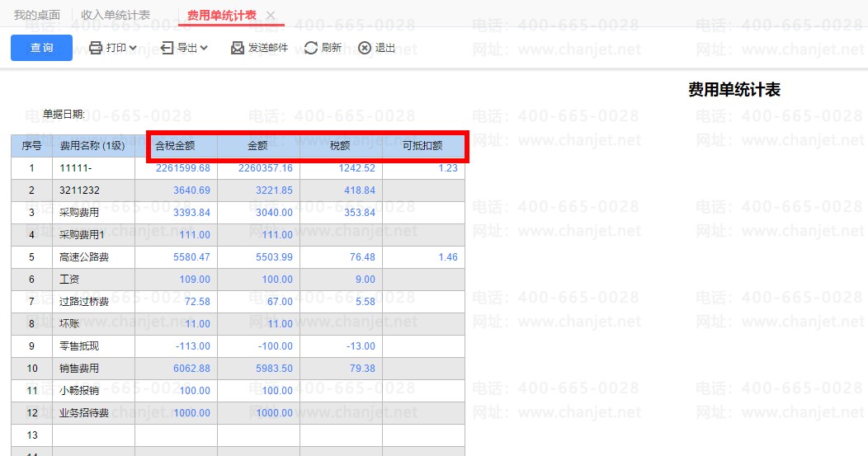
Task: Click the 3393.84 value
Action: click(x=191, y=213)
